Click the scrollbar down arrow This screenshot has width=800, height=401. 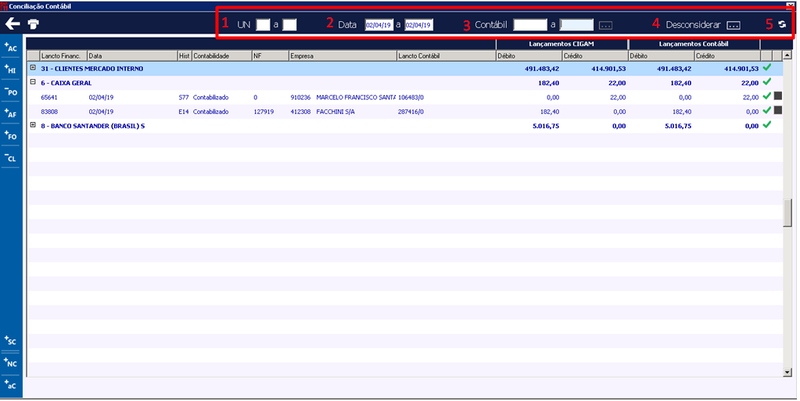(787, 372)
